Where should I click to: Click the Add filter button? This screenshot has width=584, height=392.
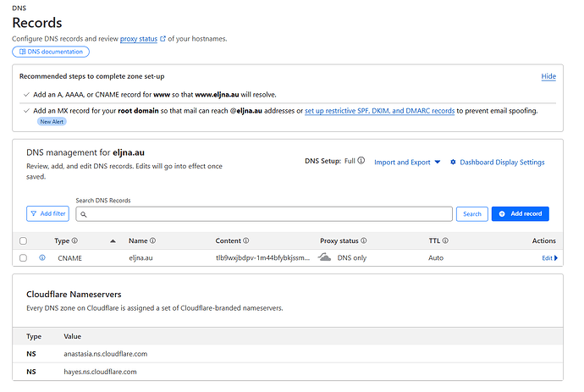tap(47, 213)
